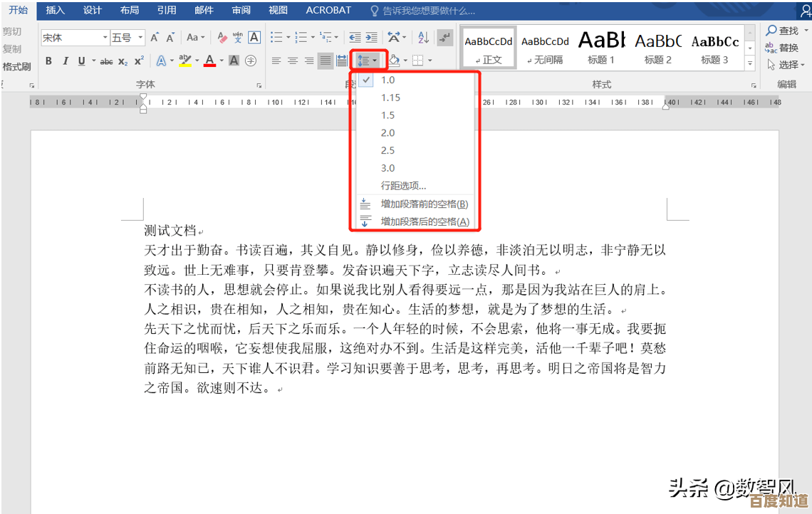Select the superscript icon
This screenshot has width=812, height=514.
point(140,61)
